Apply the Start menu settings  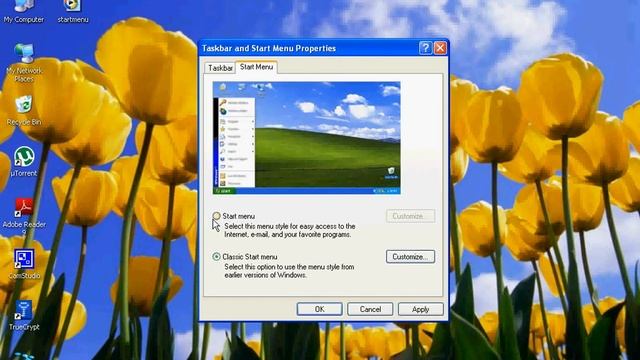[x=420, y=309]
